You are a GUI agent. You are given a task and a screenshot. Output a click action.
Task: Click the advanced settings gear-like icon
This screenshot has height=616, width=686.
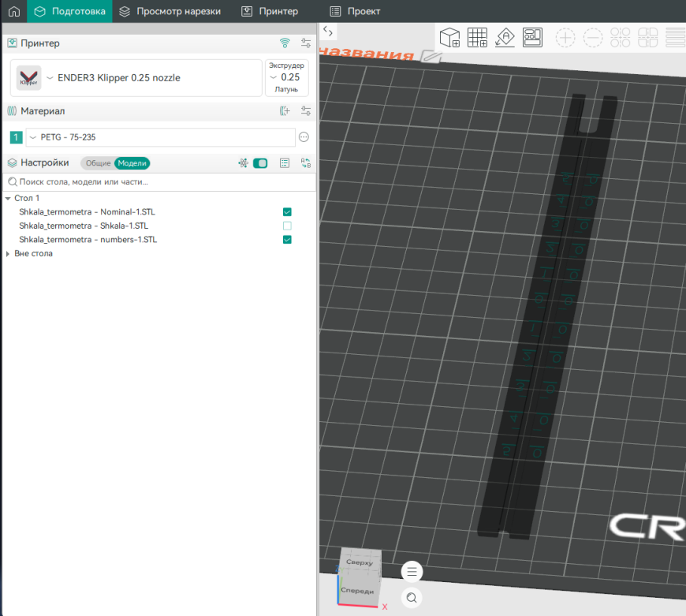tap(243, 163)
